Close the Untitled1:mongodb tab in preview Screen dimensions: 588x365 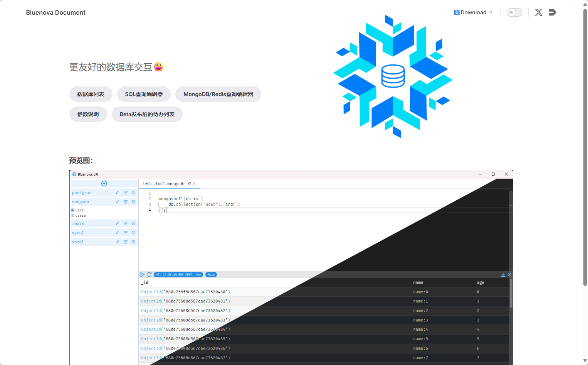[194, 184]
